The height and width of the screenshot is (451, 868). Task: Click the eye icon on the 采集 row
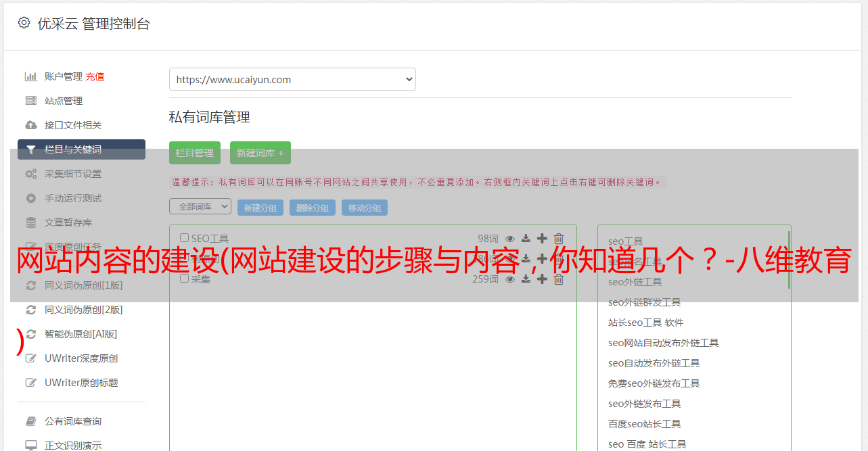[510, 279]
